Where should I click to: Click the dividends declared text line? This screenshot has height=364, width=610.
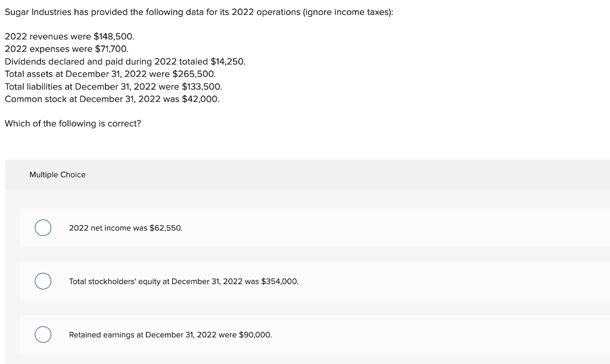125,61
